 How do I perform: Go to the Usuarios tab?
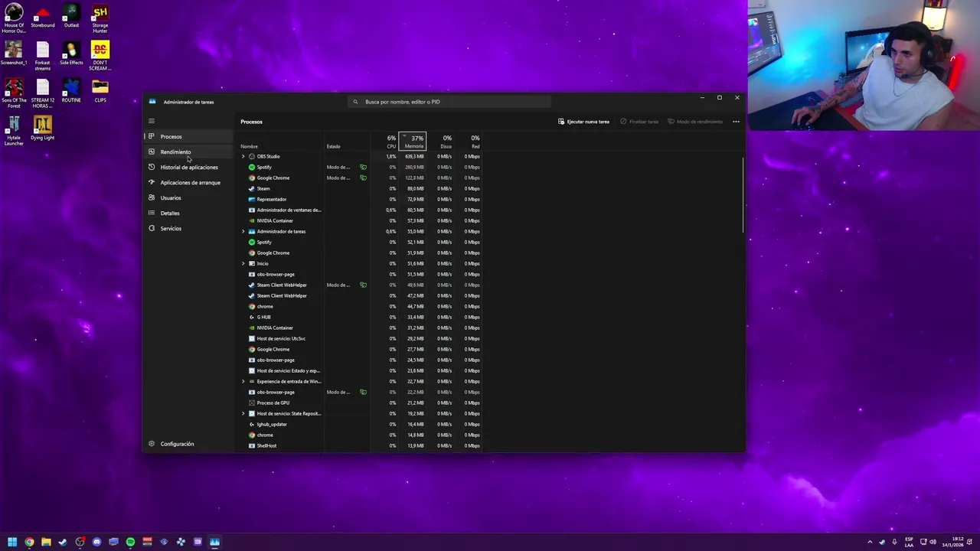click(x=188, y=197)
